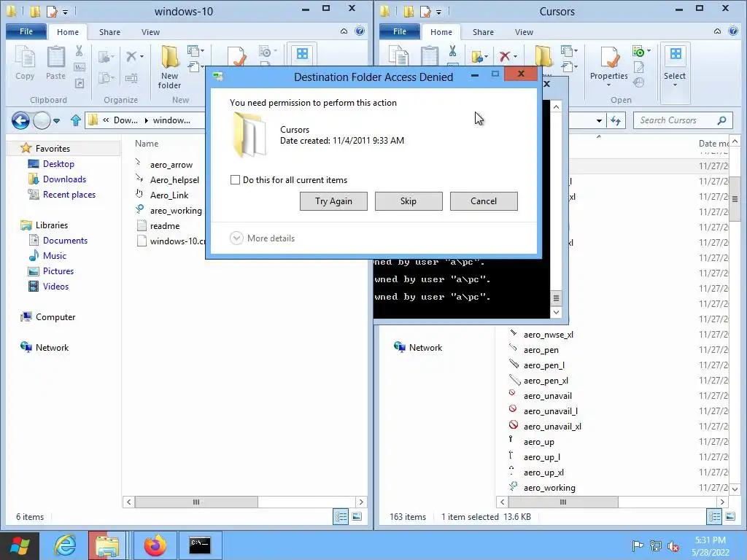This screenshot has height=560, width=747.
Task: Click red Delete icon in Cursors ribbon
Action: [x=505, y=56]
